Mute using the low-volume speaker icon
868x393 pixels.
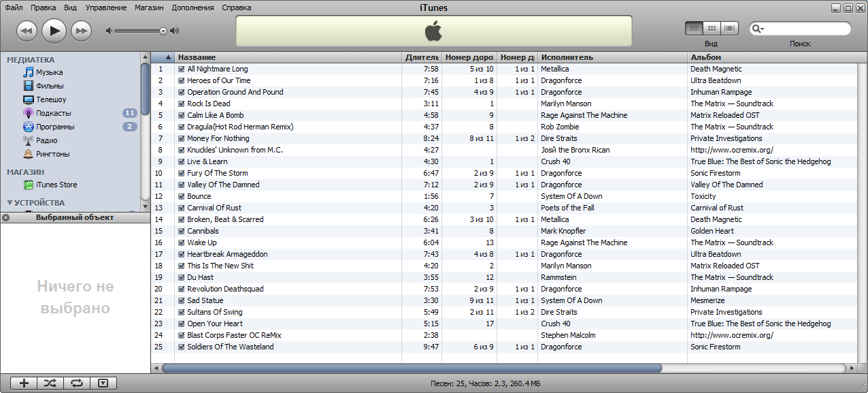tap(109, 31)
